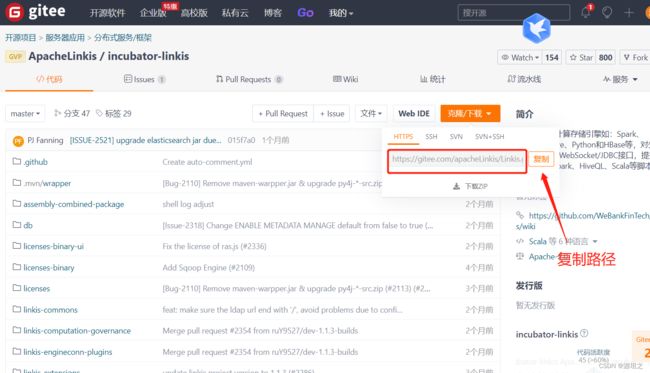650x373 pixels.
Task: Open the Wiki tab
Action: tap(345, 79)
